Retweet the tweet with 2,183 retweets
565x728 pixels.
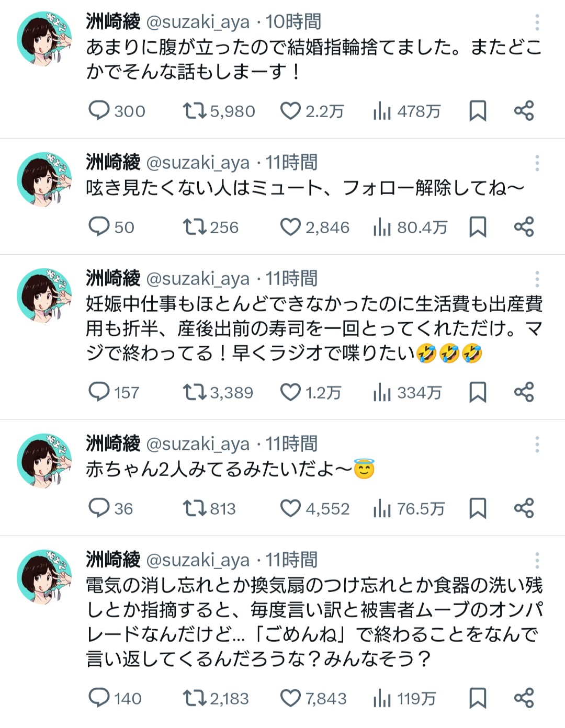[195, 698]
